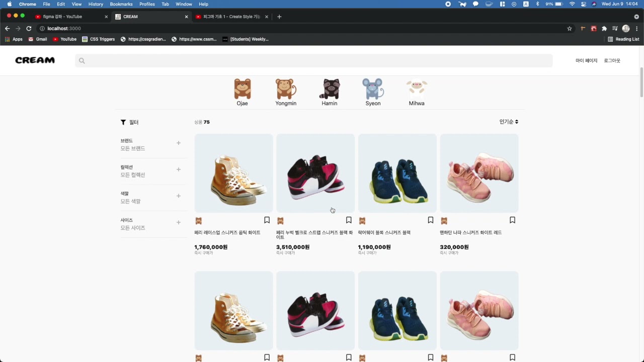Select the Yongmin monkey avatar
This screenshot has height=362, width=644.
286,89
